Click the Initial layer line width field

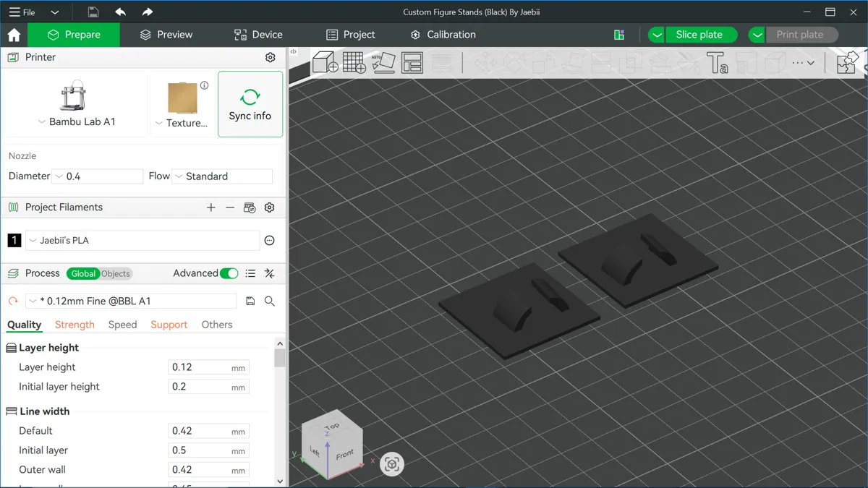(208, 450)
